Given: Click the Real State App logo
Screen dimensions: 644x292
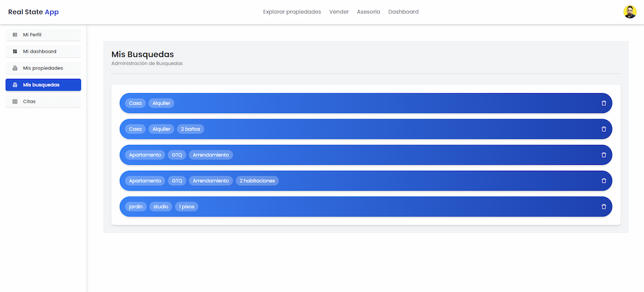Looking at the screenshot, I should [x=33, y=12].
